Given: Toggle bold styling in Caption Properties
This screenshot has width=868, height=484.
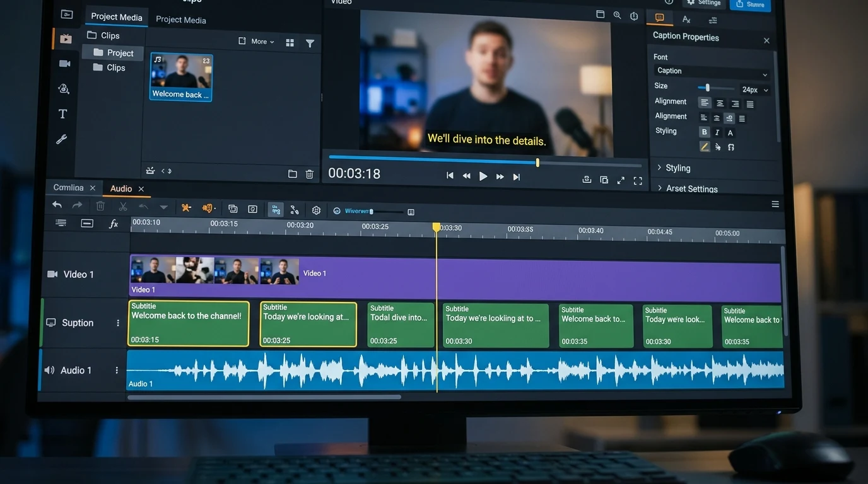Looking at the screenshot, I should point(704,132).
